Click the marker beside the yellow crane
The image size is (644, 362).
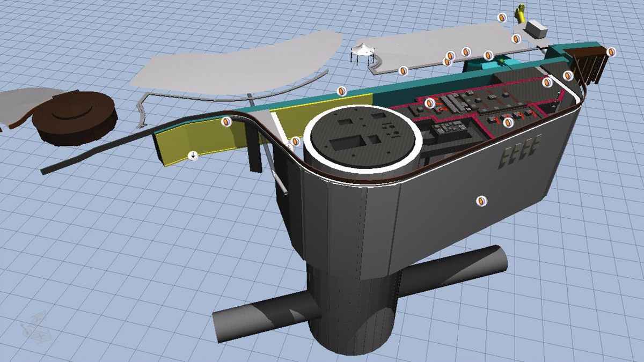(502, 18)
